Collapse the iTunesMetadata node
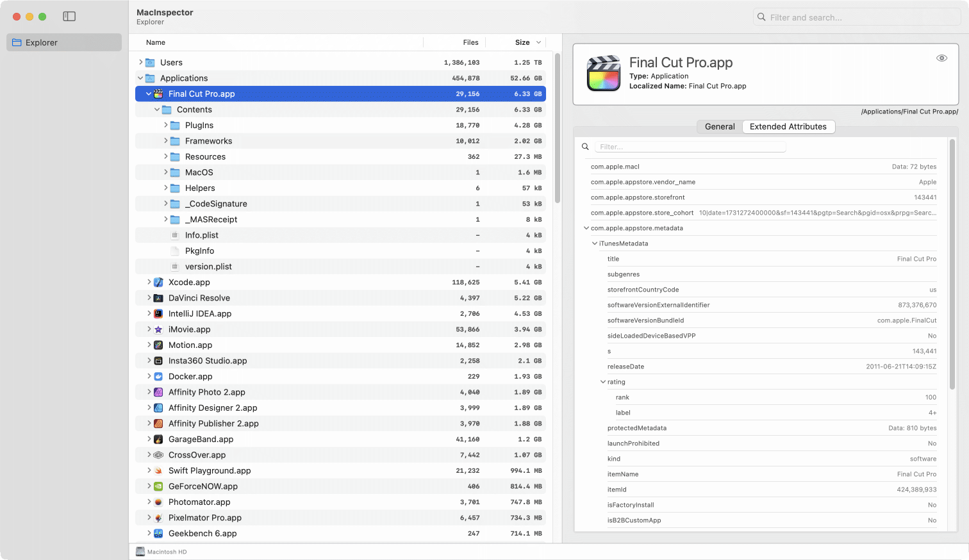Viewport: 969px width, 560px height. click(594, 243)
